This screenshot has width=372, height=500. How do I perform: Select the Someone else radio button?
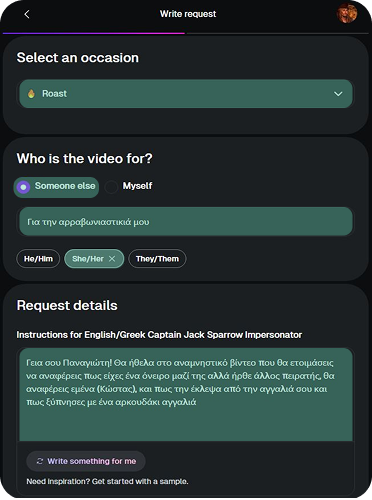[x=23, y=187]
